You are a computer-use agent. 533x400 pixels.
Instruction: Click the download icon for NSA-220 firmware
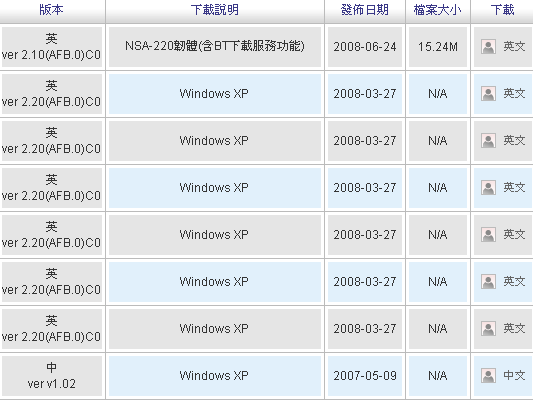point(488,47)
